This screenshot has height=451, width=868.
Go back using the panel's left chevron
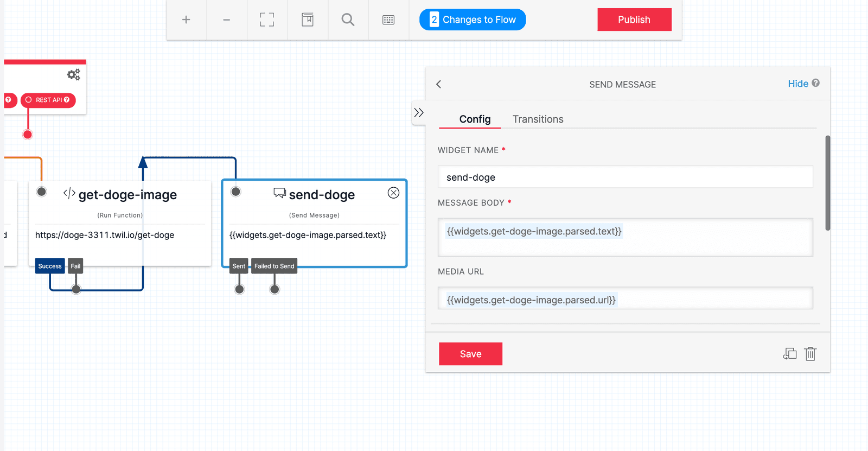(439, 84)
